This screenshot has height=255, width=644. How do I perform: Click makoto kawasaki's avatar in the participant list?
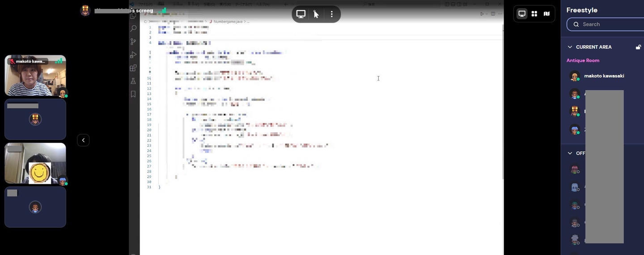(575, 76)
